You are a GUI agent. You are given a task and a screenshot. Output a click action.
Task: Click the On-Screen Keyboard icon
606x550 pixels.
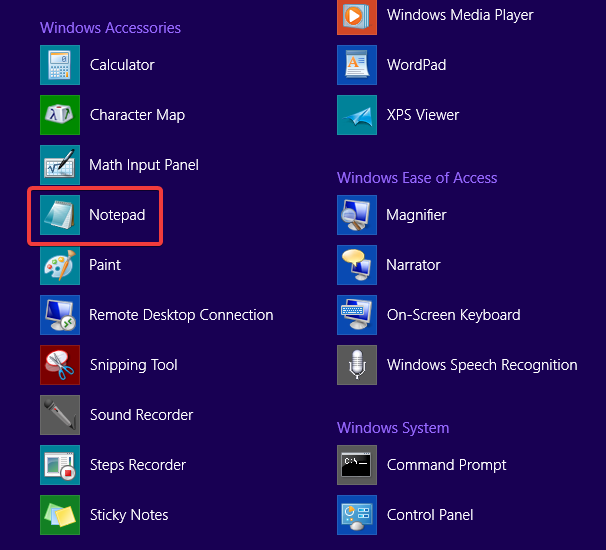pos(357,315)
